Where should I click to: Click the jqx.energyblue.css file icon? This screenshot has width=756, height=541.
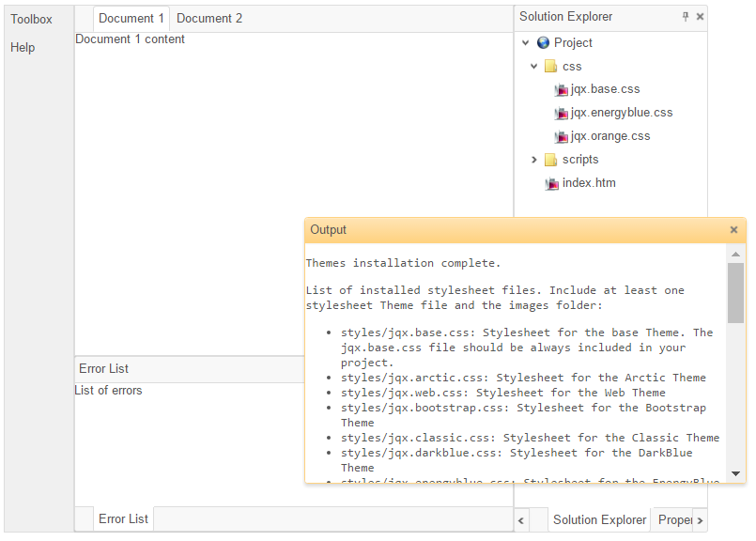(562, 114)
